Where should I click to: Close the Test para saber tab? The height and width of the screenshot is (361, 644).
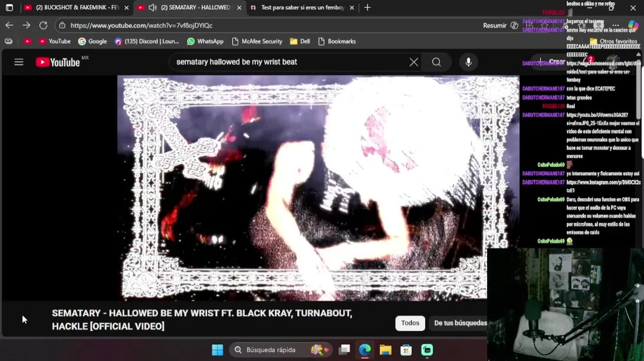352,8
